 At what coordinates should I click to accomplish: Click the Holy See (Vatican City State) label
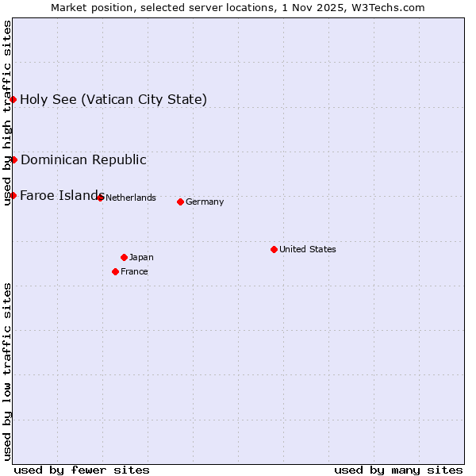[x=113, y=99]
